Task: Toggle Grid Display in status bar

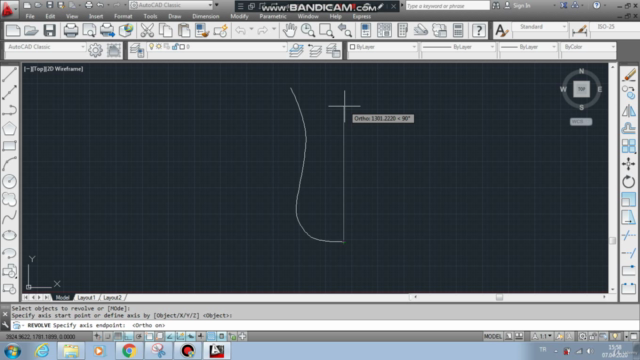Action: coord(118,336)
